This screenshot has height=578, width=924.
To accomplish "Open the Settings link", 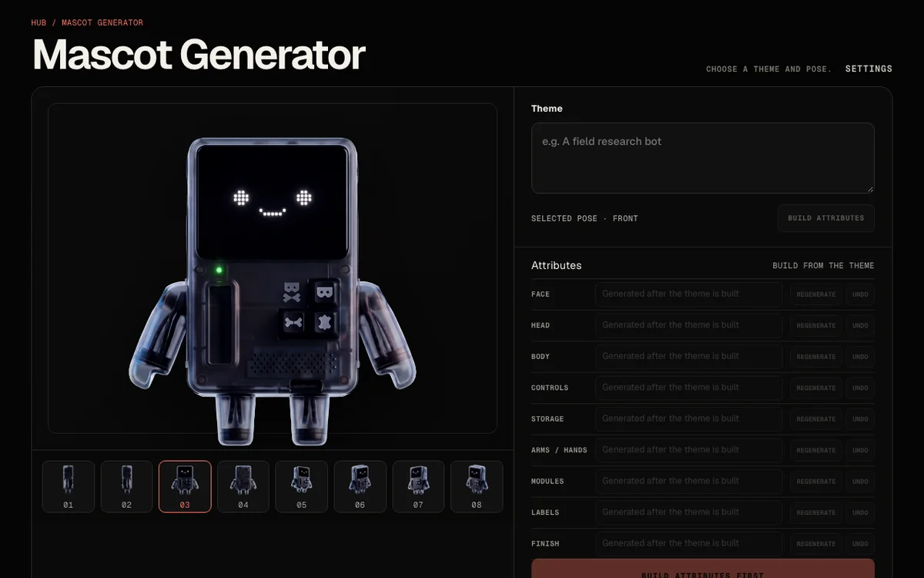I will (869, 69).
